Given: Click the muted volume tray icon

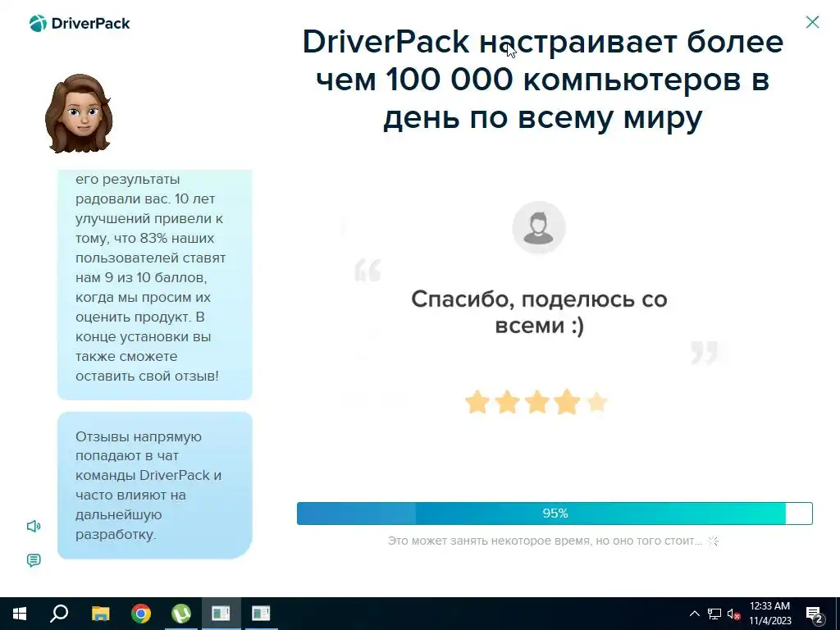Looking at the screenshot, I should click(x=734, y=614).
